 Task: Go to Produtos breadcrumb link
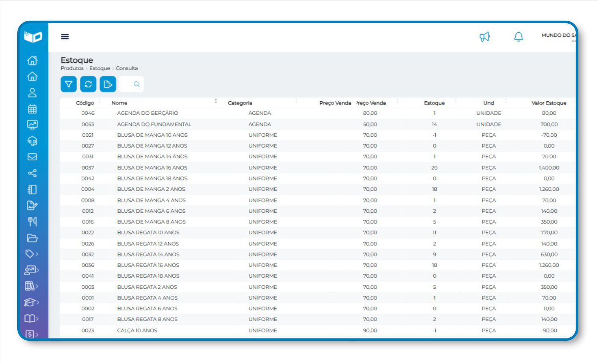coord(72,68)
